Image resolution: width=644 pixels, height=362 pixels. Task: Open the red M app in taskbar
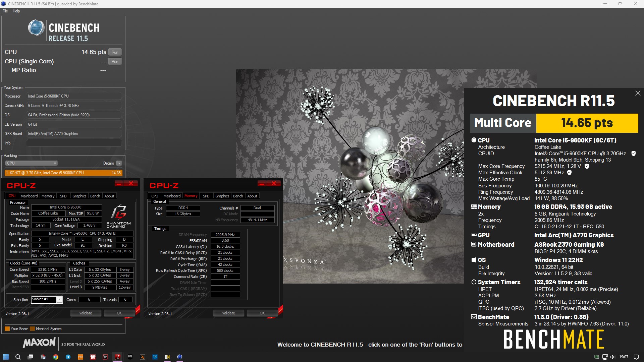[x=93, y=357]
